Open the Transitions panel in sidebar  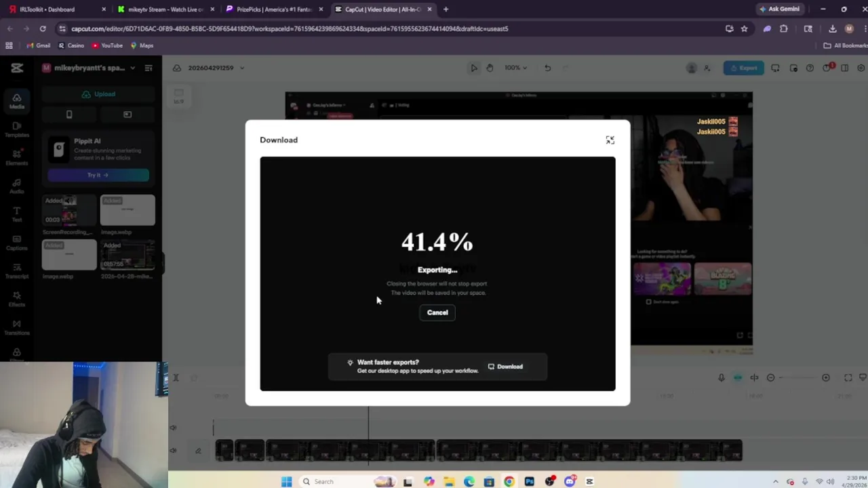point(17,327)
